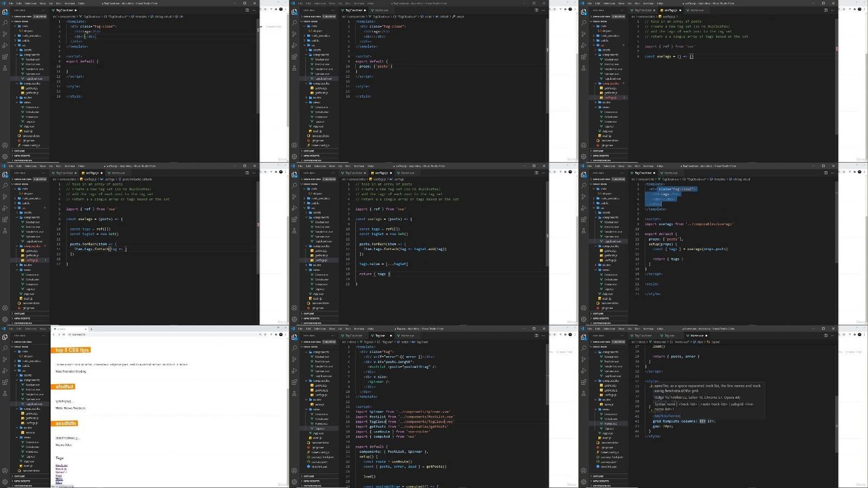Open Run and Debug in browser frame's activity bar

(x=5, y=371)
